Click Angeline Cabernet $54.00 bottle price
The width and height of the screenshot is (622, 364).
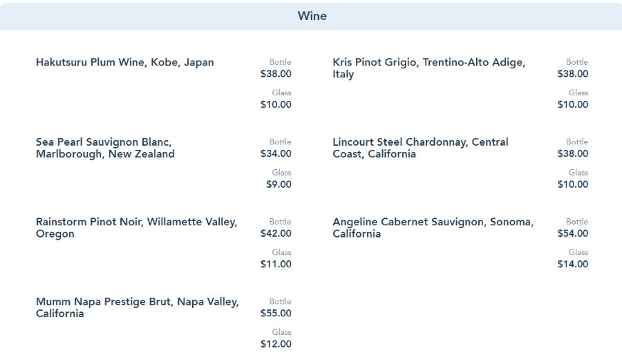pos(573,233)
